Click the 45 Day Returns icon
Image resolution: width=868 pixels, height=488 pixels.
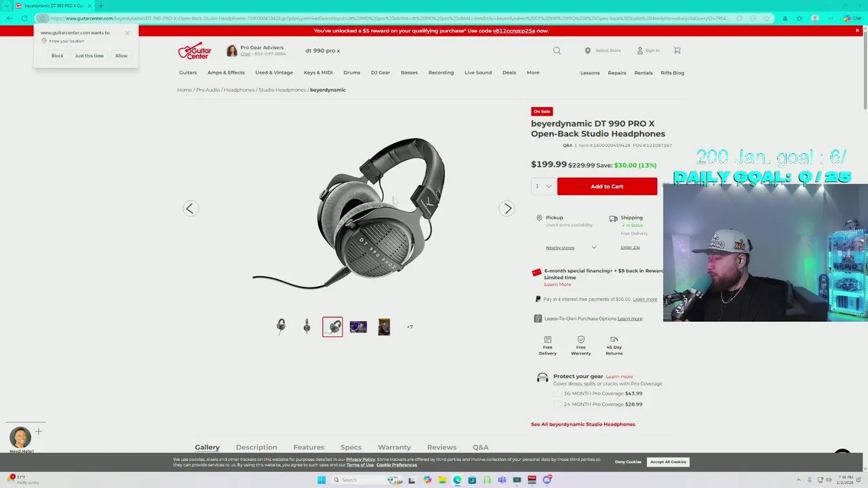tap(614, 339)
